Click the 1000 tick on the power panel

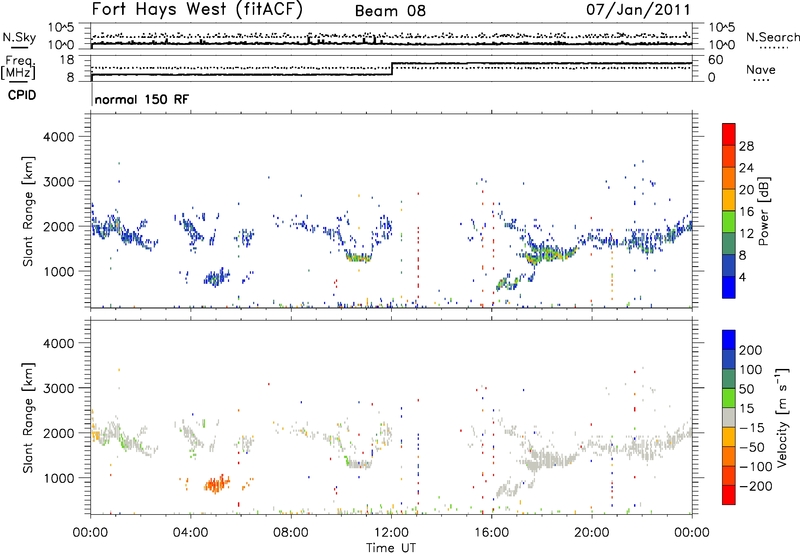tap(58, 271)
